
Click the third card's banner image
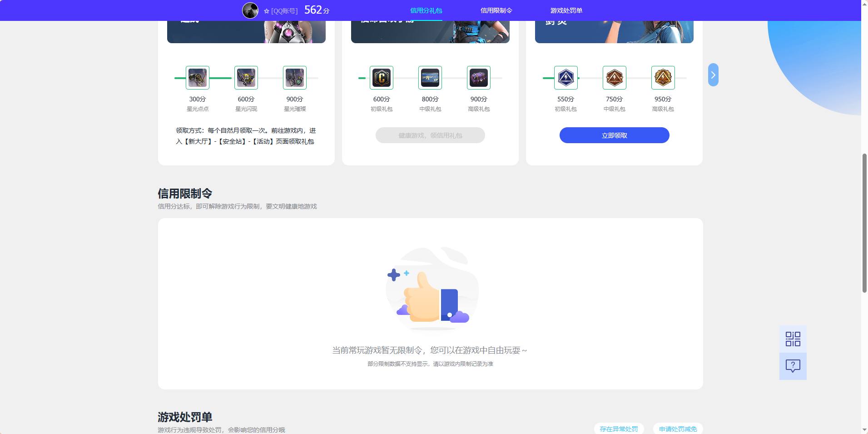614,32
